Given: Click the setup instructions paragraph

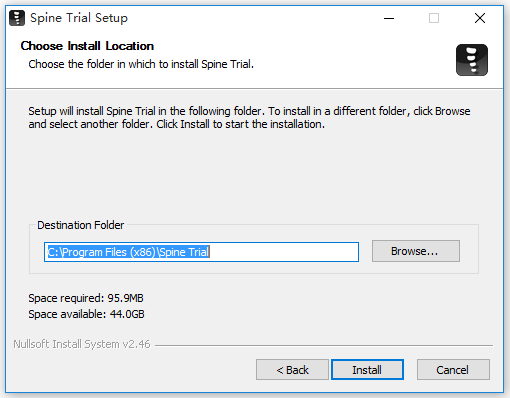Looking at the screenshot, I should point(249,117).
